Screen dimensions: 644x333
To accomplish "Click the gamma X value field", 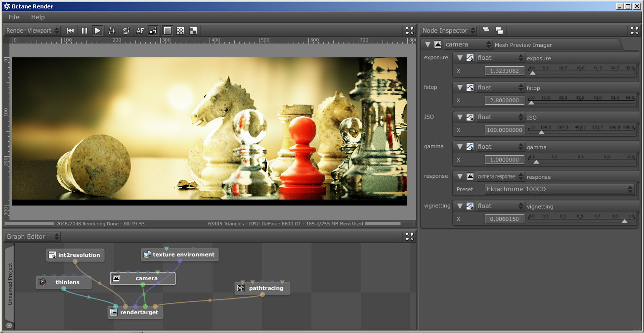I will tap(505, 160).
